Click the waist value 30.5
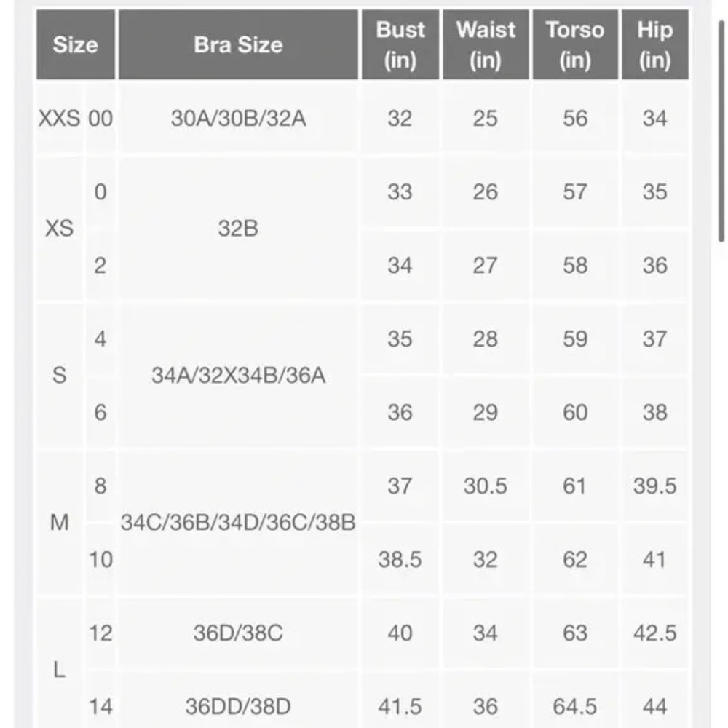This screenshot has height=728, width=728. pyautogui.click(x=486, y=486)
